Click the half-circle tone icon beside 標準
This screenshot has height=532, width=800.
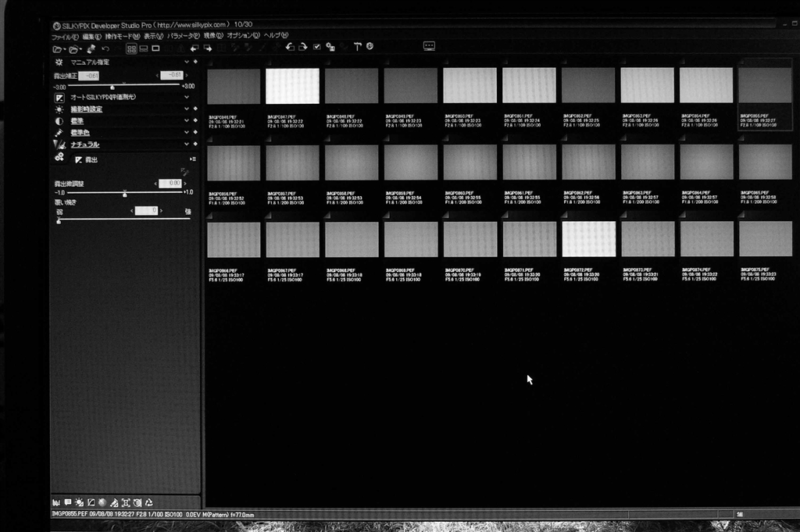[59, 121]
